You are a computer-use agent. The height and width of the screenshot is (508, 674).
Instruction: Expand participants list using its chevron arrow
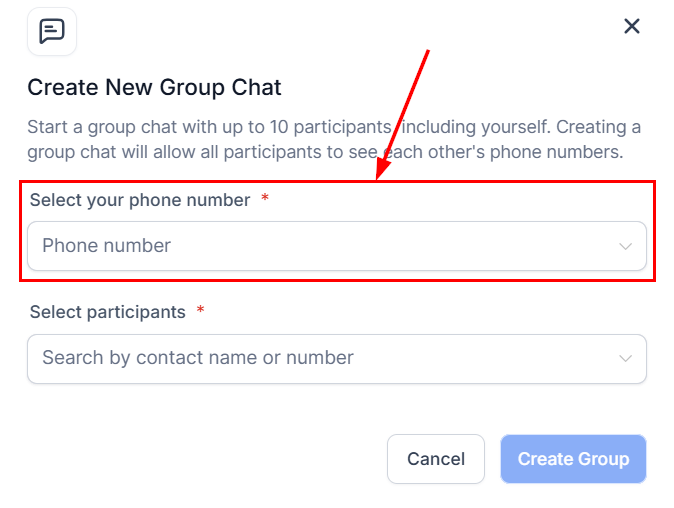click(626, 358)
